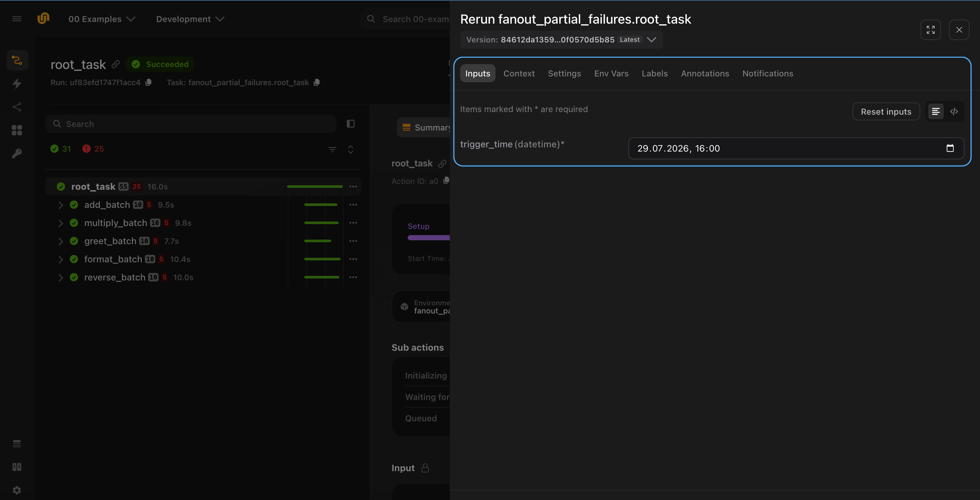Image resolution: width=980 pixels, height=500 pixels.
Task: Click the 25 failures badge on root_task
Action: (x=136, y=187)
